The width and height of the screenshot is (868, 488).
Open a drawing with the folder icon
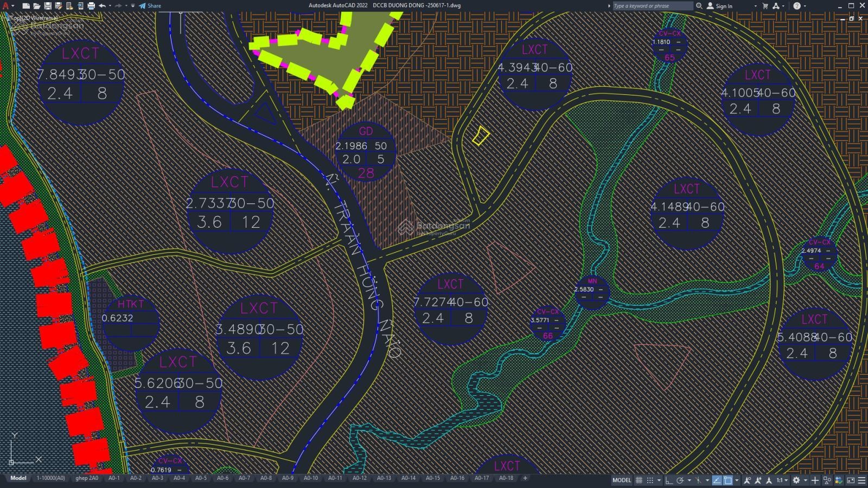click(36, 6)
